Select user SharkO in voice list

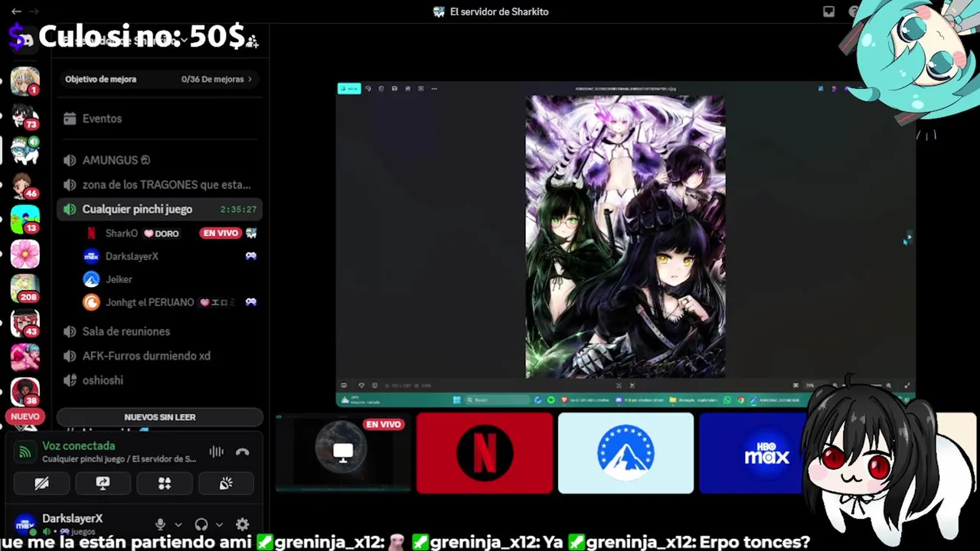(x=122, y=233)
